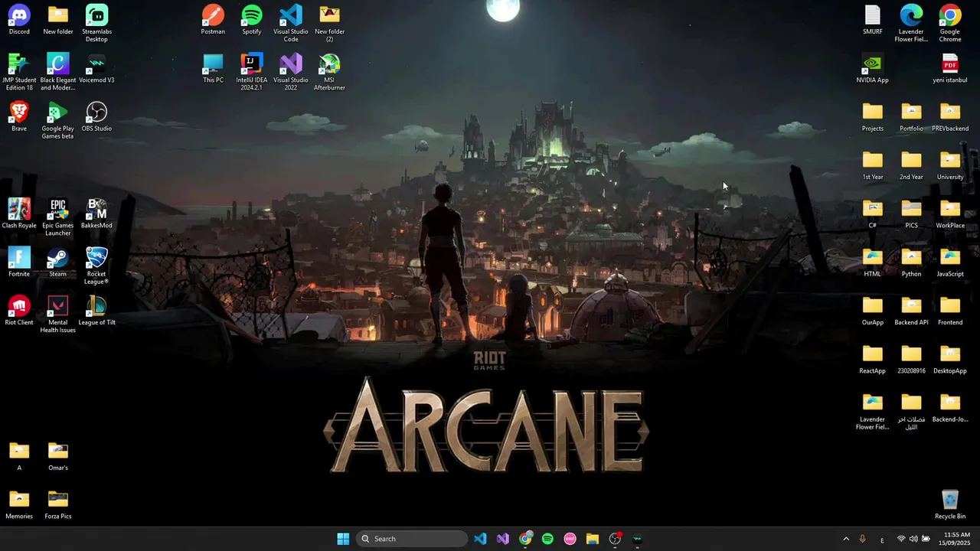Image resolution: width=980 pixels, height=551 pixels.
Task: Switch to OBS Studio on taskbar
Action: click(615, 539)
